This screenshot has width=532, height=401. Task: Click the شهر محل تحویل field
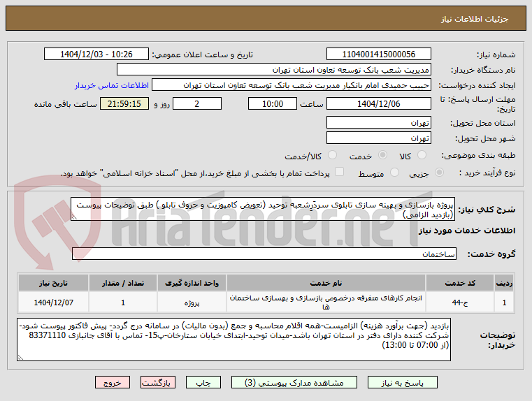click(x=379, y=138)
